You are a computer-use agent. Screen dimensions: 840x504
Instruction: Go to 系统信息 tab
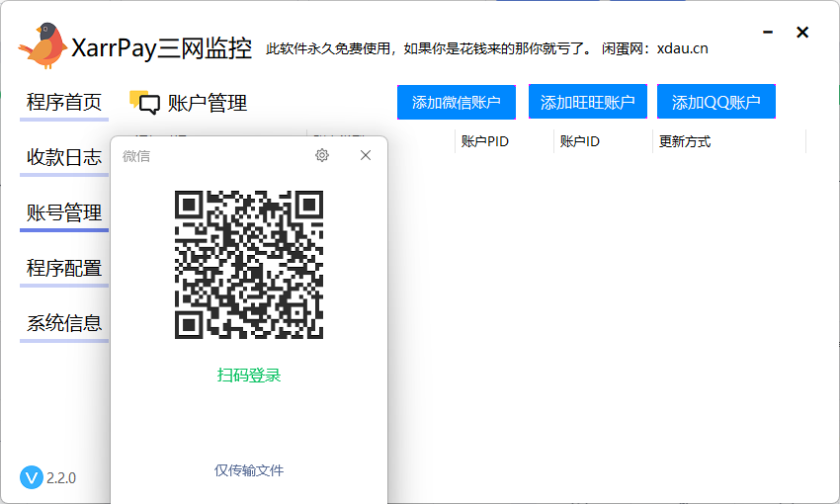coord(64,323)
